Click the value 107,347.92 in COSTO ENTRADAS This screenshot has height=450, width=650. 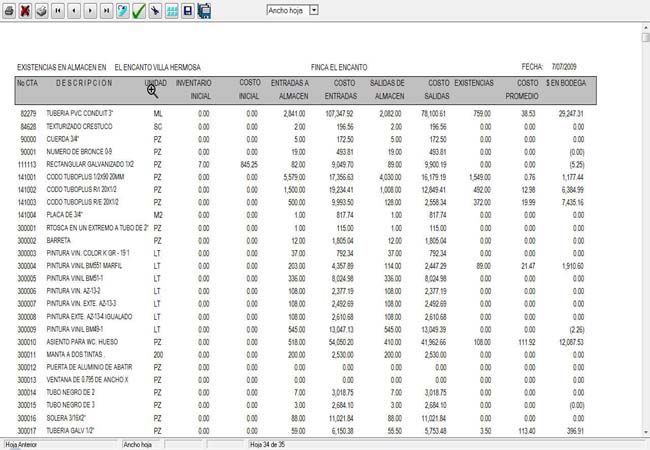click(339, 114)
